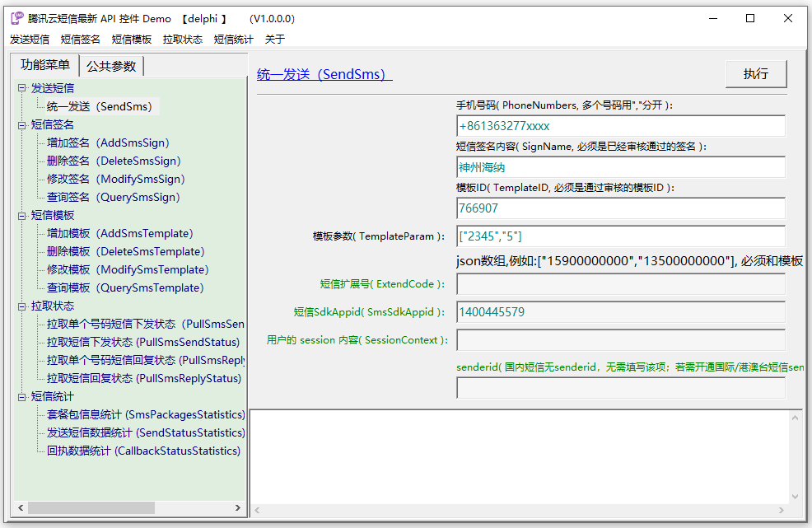Image resolution: width=812 pixels, height=528 pixels.
Task: Select 拉取短信下发状态 (PullSmsSendStatus) item
Action: click(x=143, y=343)
